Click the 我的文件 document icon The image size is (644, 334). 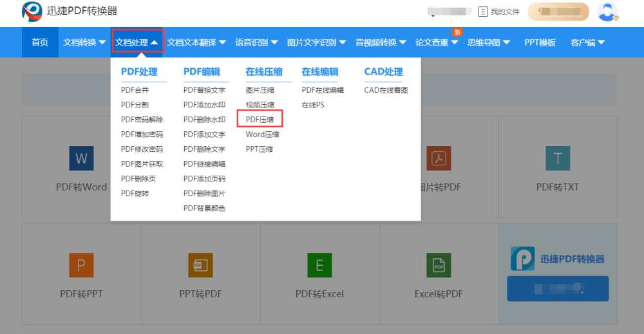click(x=483, y=12)
